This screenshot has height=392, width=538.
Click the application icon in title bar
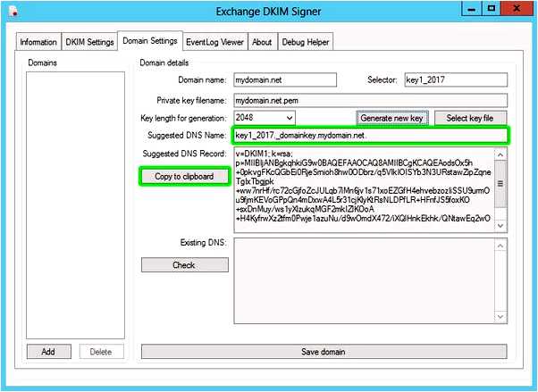pos(13,12)
